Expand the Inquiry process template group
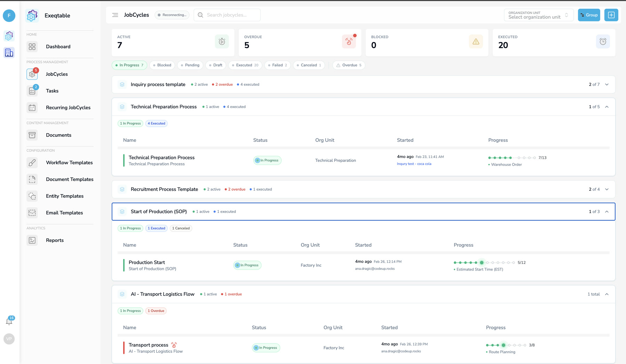 tap(607, 84)
